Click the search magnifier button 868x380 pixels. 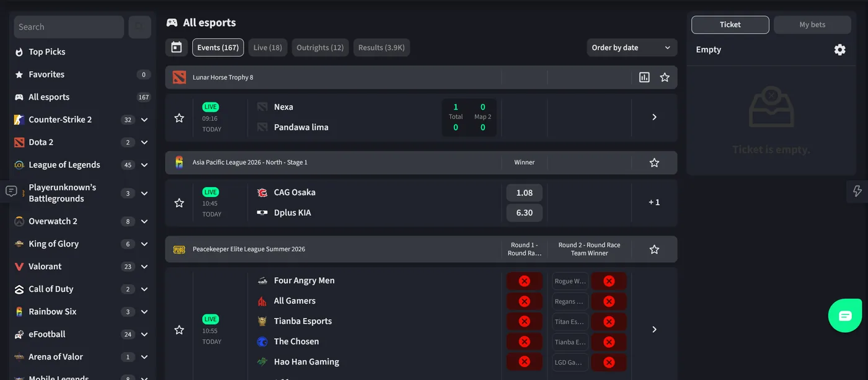tap(139, 27)
